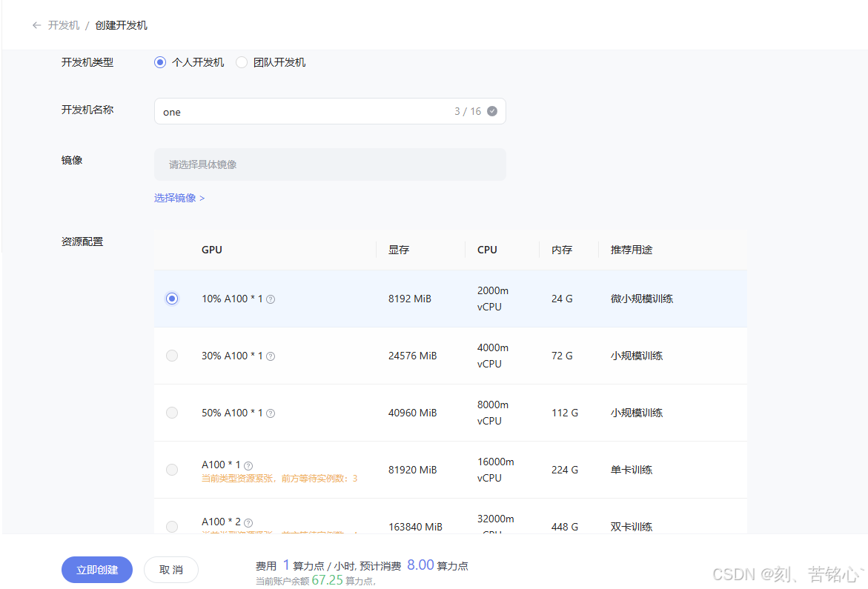Viewport: 868px width, 589px height.
Task: Click help icon next to 50% A100 * 1
Action: click(271, 413)
